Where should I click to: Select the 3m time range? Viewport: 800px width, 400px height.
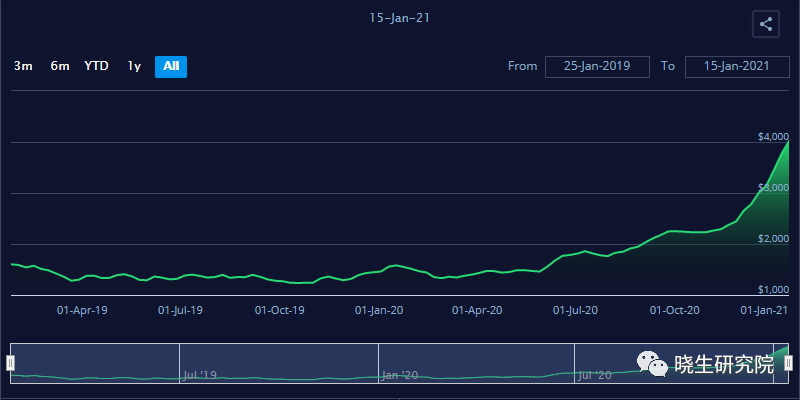23,66
